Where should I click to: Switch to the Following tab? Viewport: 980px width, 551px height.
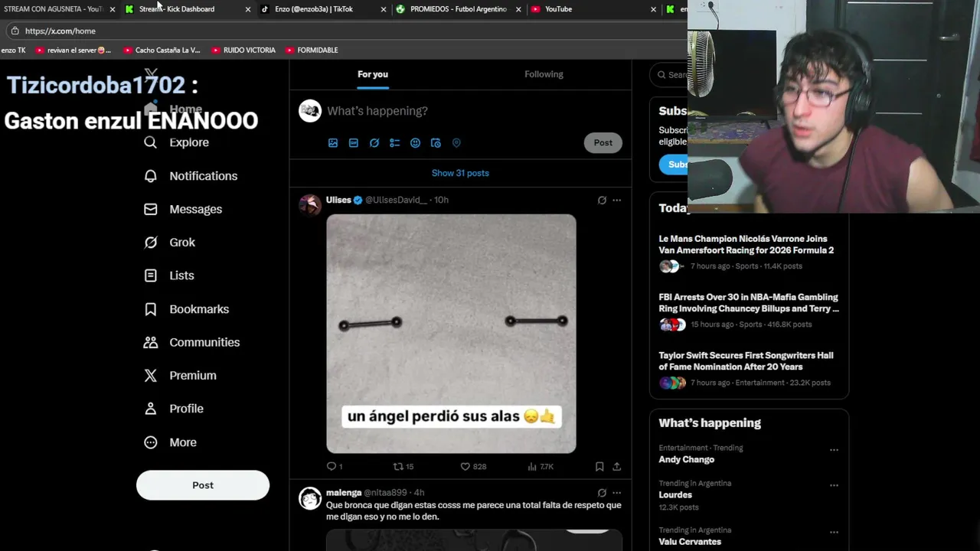(x=544, y=74)
